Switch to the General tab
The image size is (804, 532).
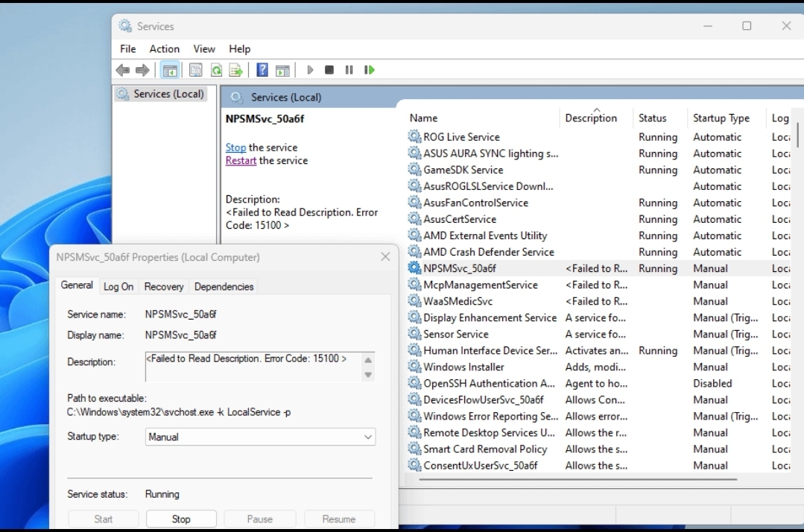(x=77, y=285)
